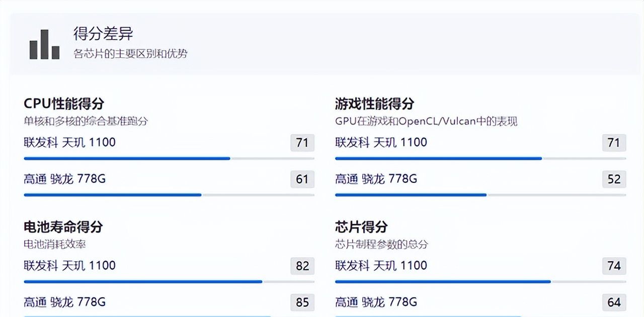644x317 pixels.
Task: Open the CPU性能得分 section heading
Action: (x=64, y=103)
